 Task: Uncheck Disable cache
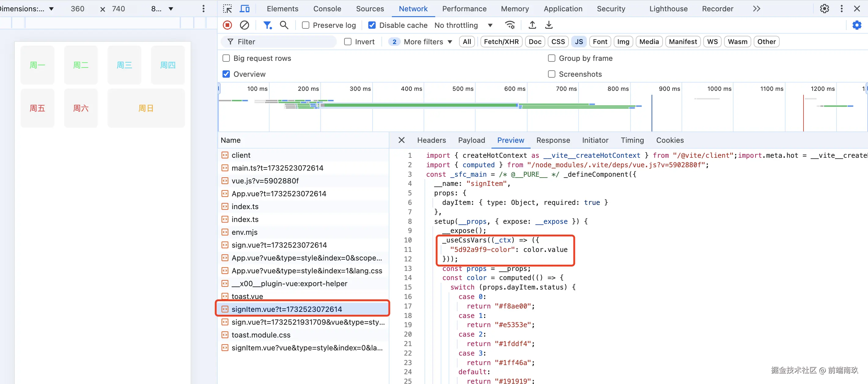[x=372, y=25]
